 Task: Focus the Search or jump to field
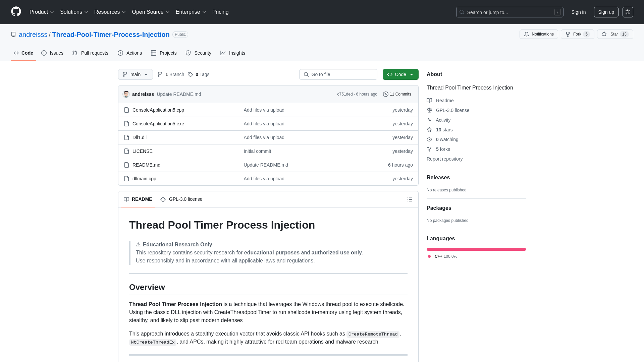click(x=509, y=12)
